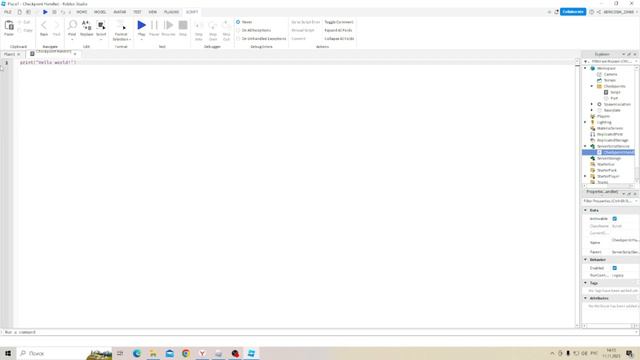Open Windows Start menu
The width and height of the screenshot is (640, 360).
[x=8, y=353]
